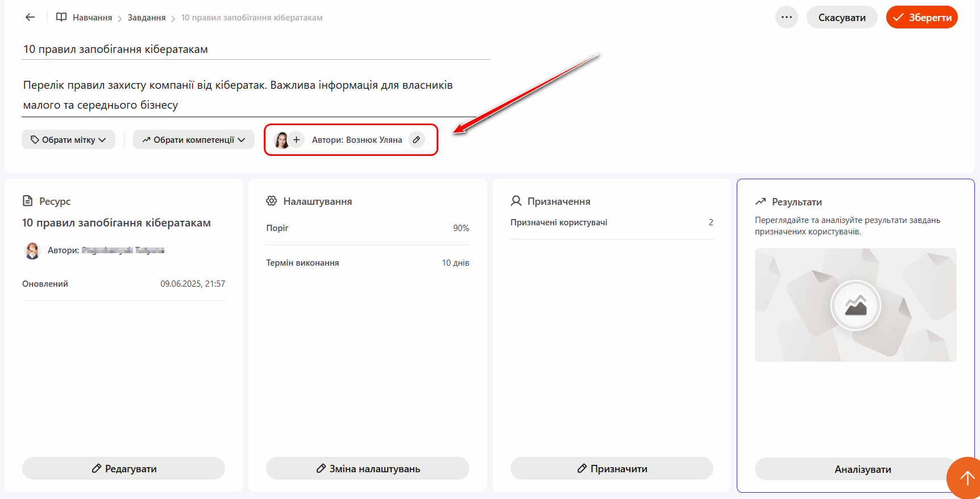This screenshot has width=980, height=499.
Task: Click the Зміна налаштувань button
Action: point(367,469)
